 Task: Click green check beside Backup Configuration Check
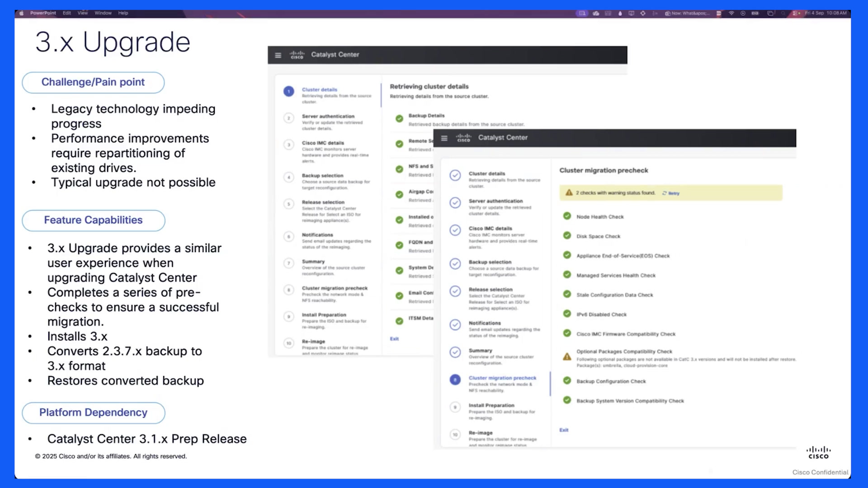pos(567,380)
